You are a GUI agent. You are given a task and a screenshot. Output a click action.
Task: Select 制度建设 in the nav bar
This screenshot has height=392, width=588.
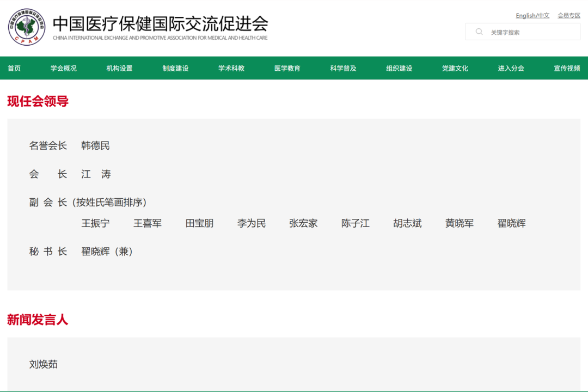pos(175,68)
